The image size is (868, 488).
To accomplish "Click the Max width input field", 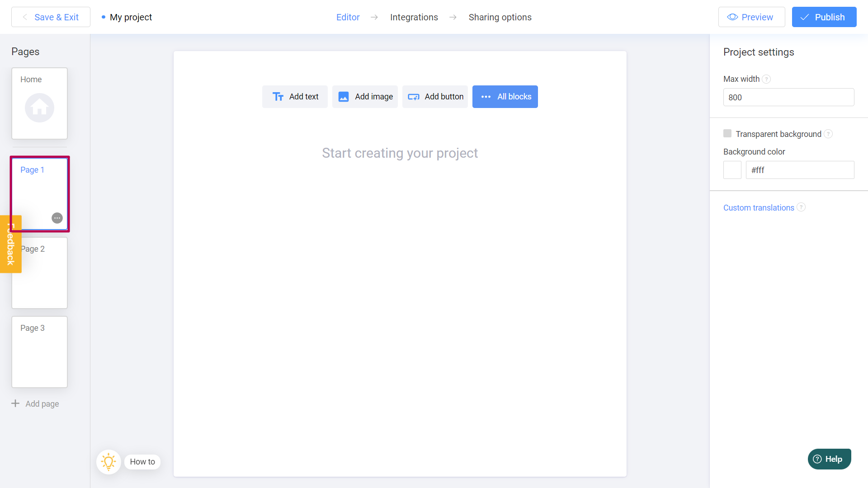I will 788,98.
